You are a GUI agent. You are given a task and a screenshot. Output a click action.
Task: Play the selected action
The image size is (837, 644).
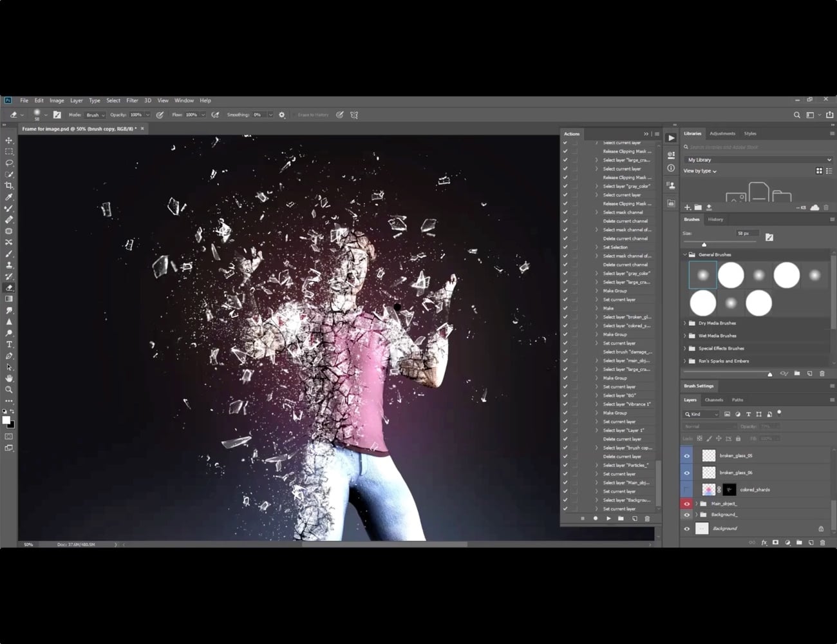[x=608, y=518]
